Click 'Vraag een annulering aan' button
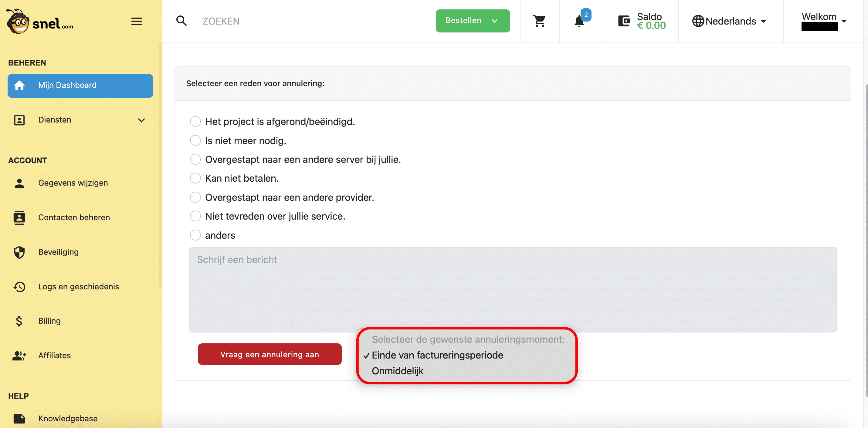This screenshot has width=868, height=428. coord(270,355)
